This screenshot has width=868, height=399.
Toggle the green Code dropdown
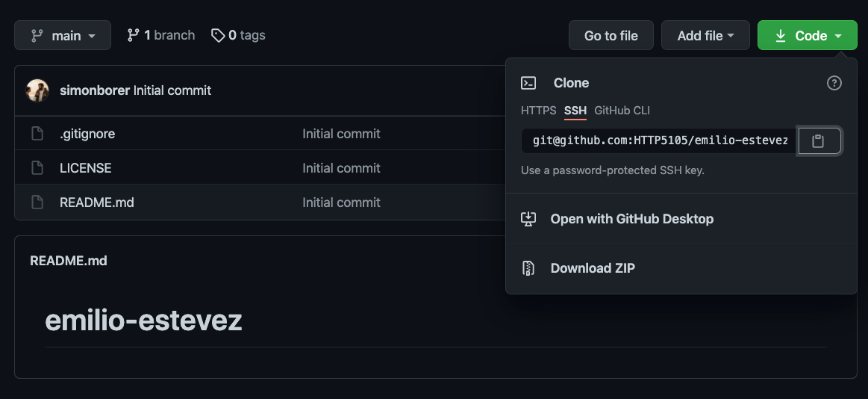click(807, 35)
